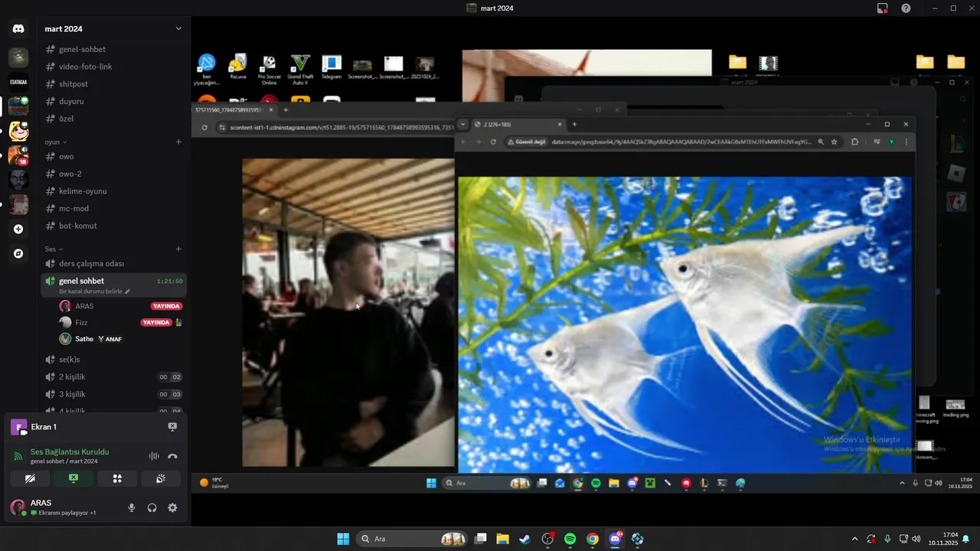Screen dimensions: 980x551
Task: Open ARAS user profile avatar
Action: point(18,507)
